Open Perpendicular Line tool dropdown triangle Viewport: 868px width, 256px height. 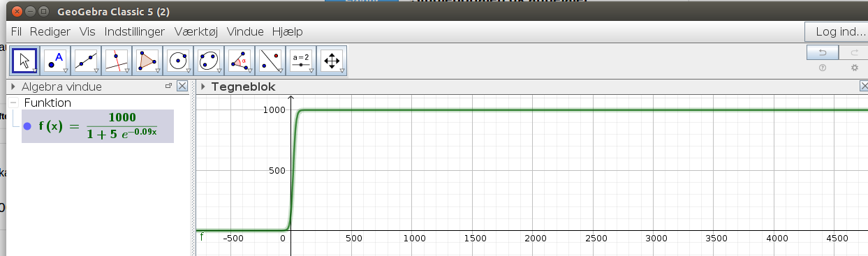point(126,71)
